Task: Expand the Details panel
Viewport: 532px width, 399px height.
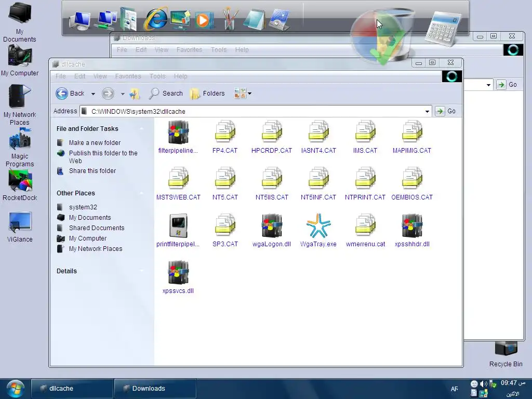Action: (141, 271)
